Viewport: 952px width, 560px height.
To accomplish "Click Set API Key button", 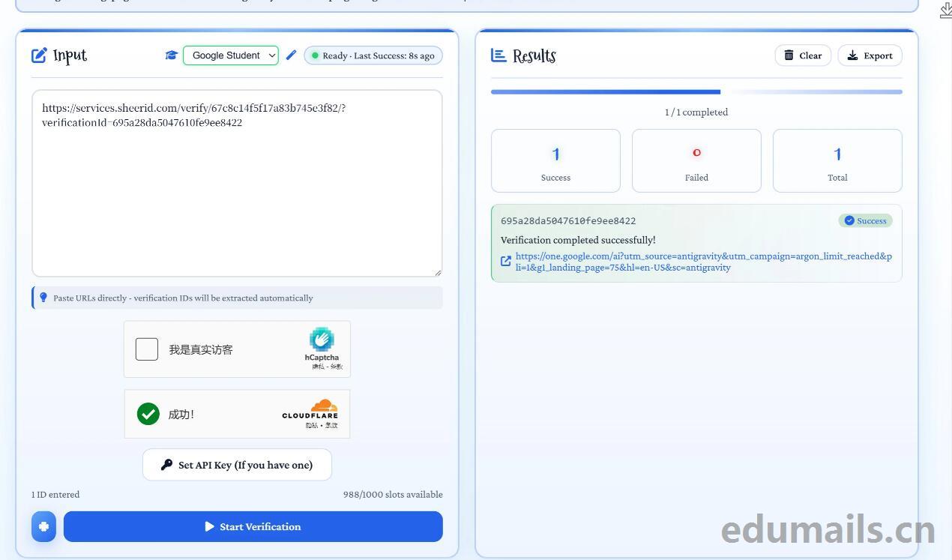I will [x=237, y=465].
